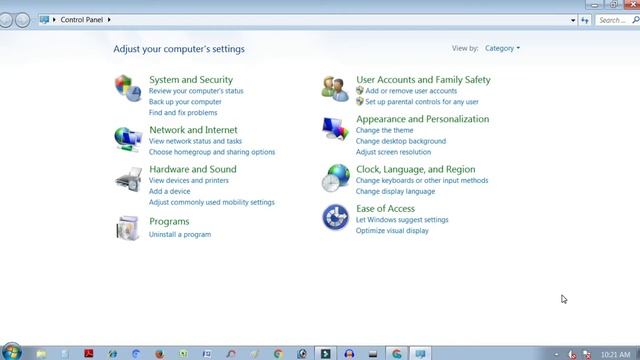Viewport: 640px width, 360px height.
Task: Switch to the Control Panel taskbar button
Action: click(420, 353)
